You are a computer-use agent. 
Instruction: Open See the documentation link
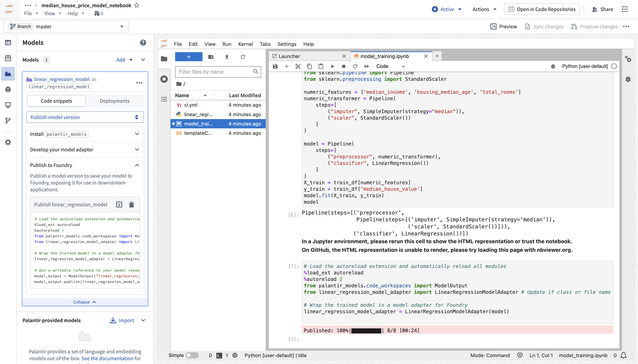(107, 358)
